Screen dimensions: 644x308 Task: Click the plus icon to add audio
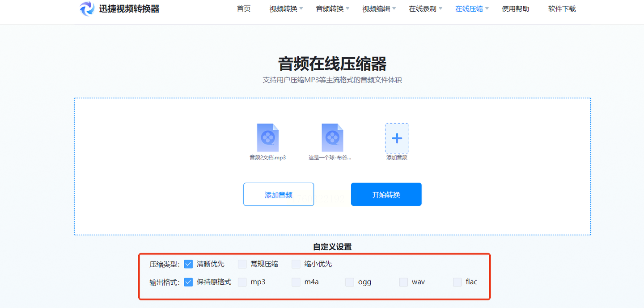[397, 138]
